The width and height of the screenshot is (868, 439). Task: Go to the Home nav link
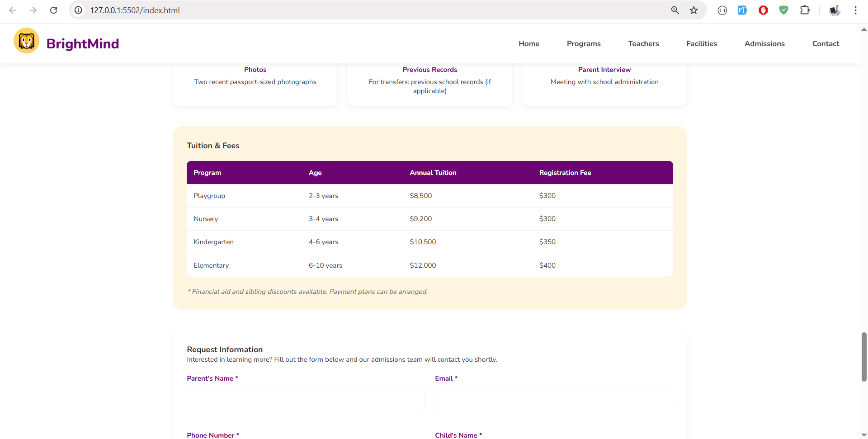[x=529, y=43]
